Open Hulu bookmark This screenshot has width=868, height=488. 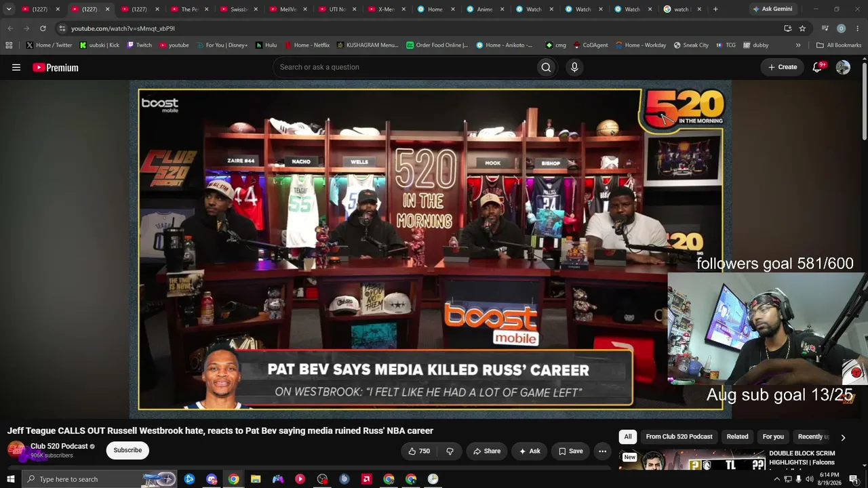tap(266, 45)
